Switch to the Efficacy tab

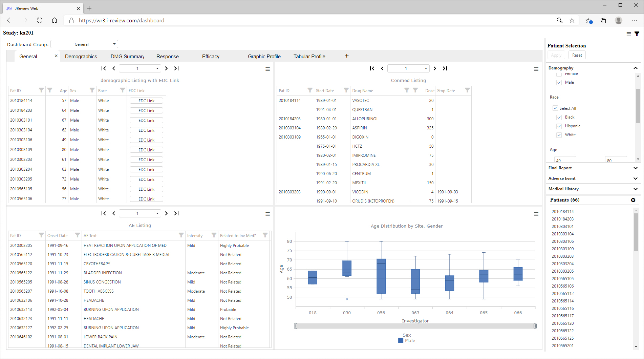tap(211, 57)
